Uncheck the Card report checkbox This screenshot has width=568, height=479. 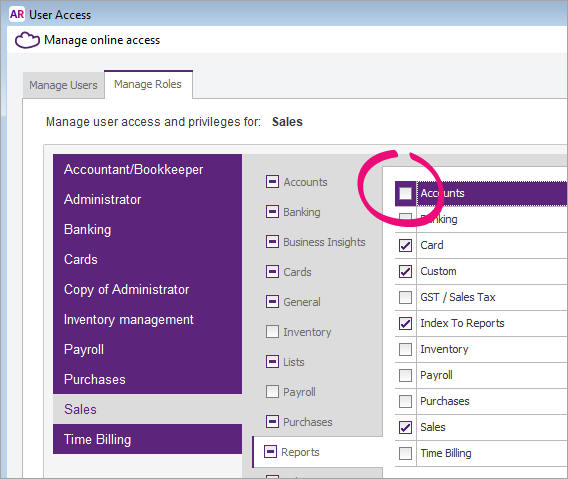tap(405, 245)
